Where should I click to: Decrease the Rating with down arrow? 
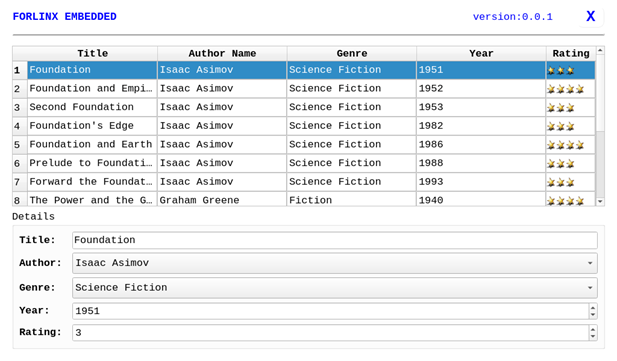tap(593, 337)
